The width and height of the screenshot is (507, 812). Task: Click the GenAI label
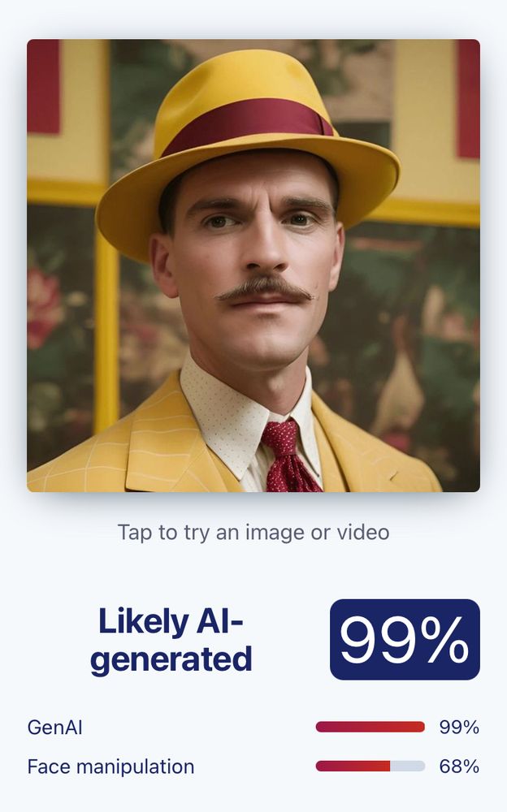point(54,727)
